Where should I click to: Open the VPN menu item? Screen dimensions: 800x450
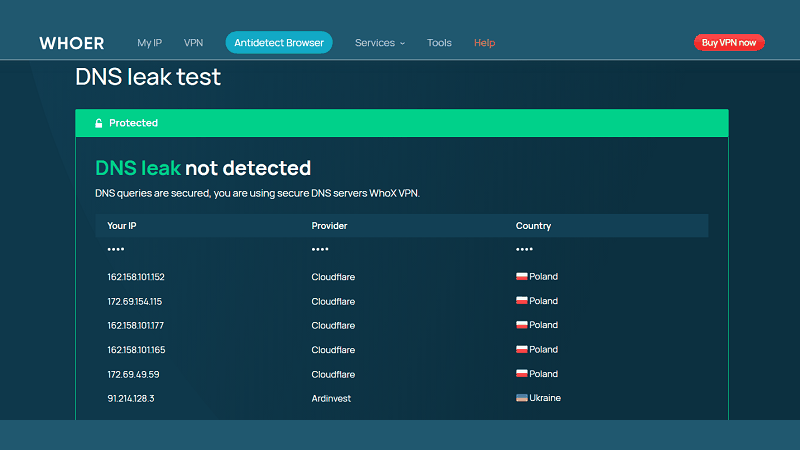193,43
